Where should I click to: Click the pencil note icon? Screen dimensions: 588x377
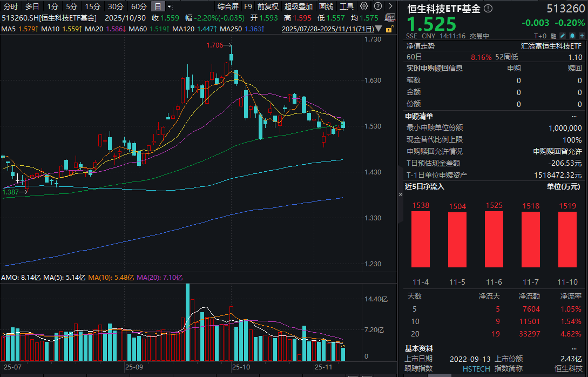tap(563, 36)
